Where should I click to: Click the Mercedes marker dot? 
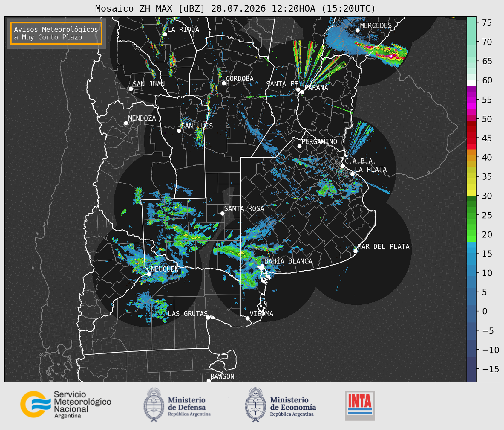[358, 31]
